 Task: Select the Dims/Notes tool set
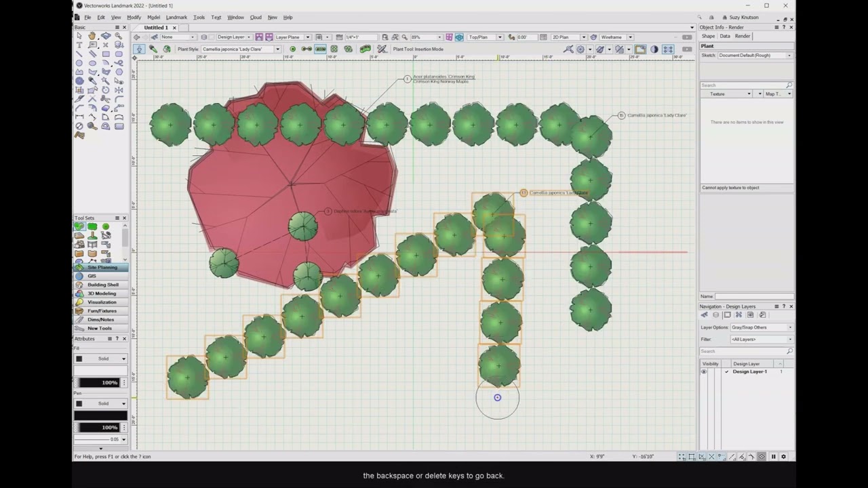coord(100,319)
